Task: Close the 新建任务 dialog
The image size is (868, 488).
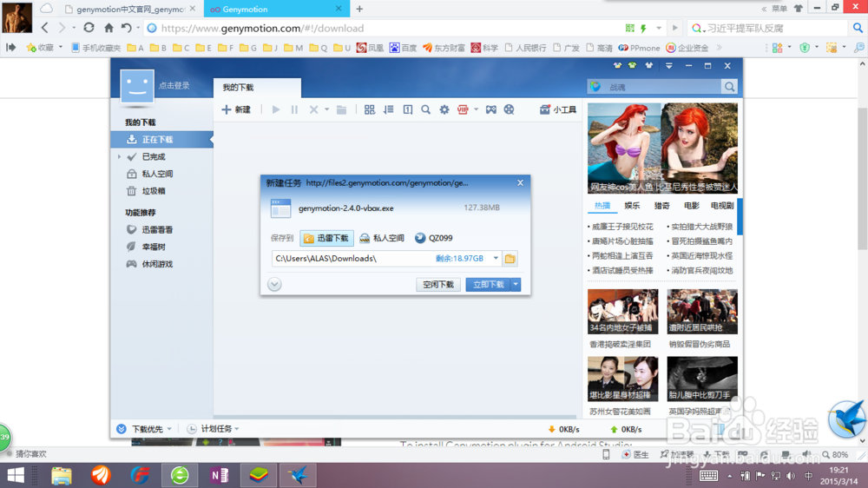Action: click(520, 183)
